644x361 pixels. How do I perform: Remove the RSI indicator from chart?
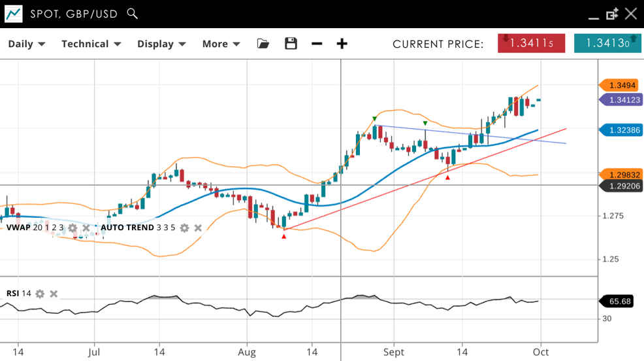(54, 294)
